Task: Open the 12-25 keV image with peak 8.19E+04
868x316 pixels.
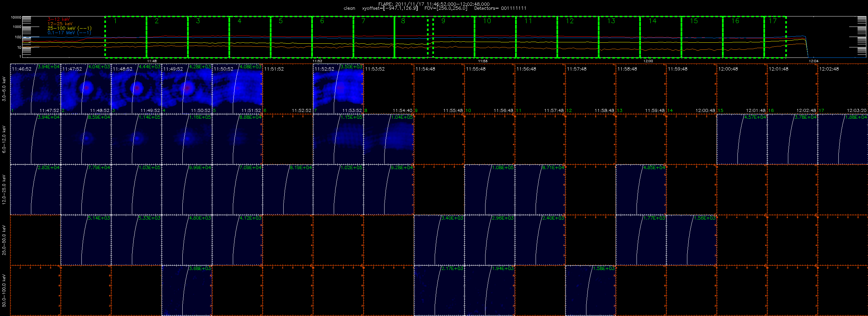Action: coord(288,190)
